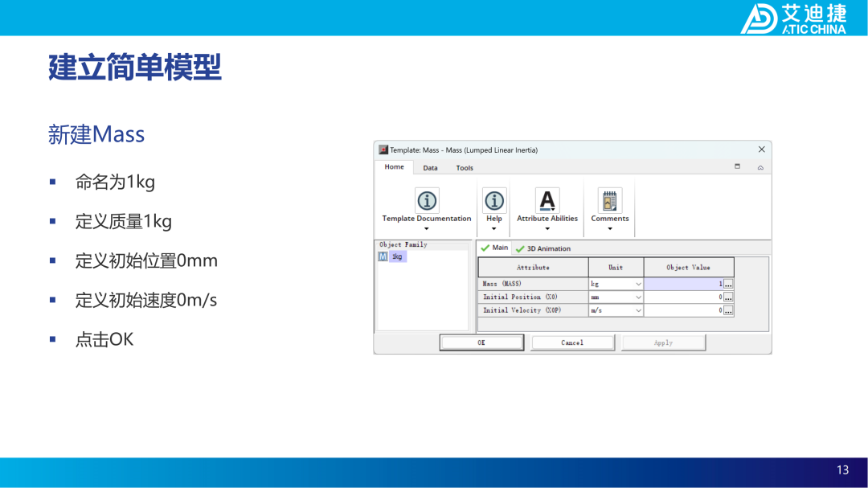Click the ellipsis button for Initial Position
Screen dimensions: 868x488
pos(728,297)
